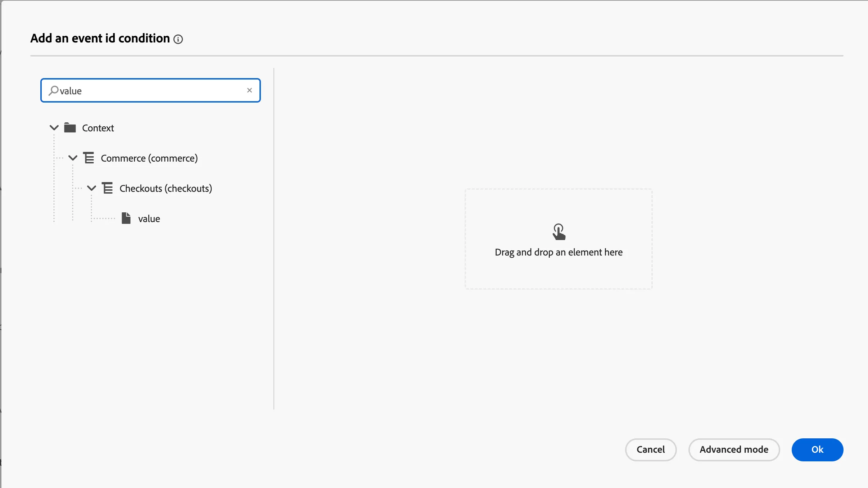The image size is (868, 488).
Task: Click the value field document icon
Action: tap(126, 218)
